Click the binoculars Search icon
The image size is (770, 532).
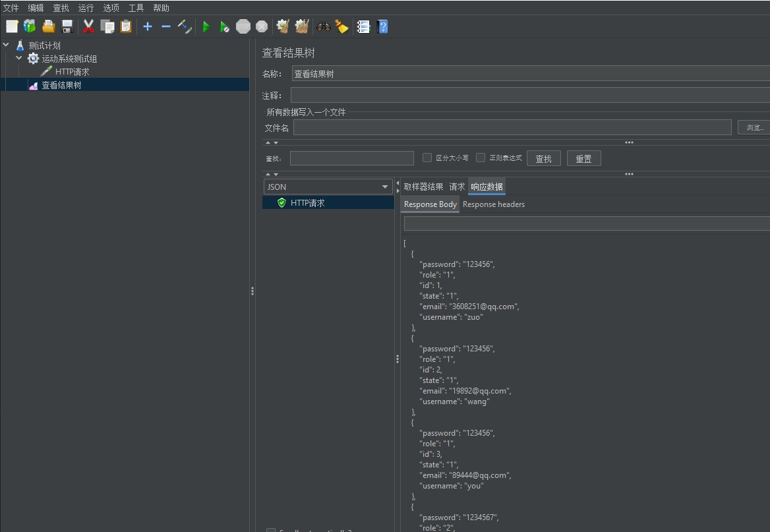pos(323,26)
